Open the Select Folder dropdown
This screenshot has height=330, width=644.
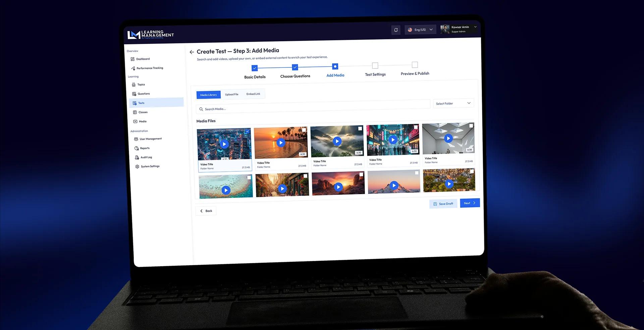click(453, 103)
